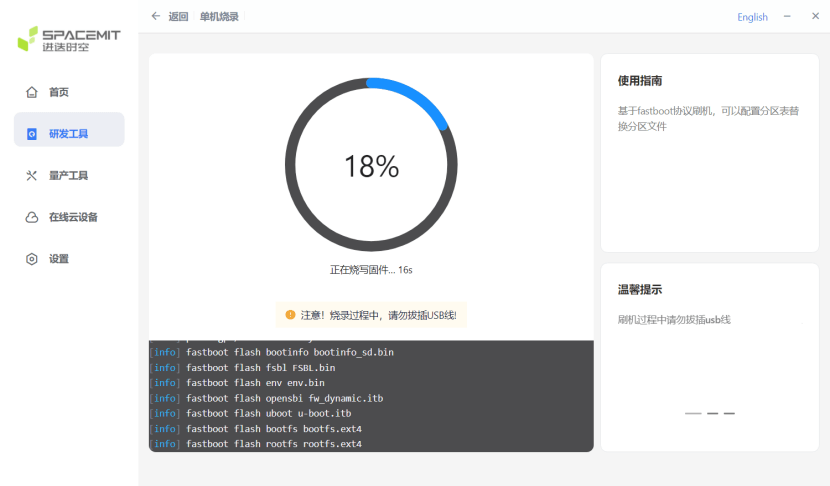Screen dimensions: 830x486
Task: Click the home icon in sidebar
Action: (x=32, y=92)
